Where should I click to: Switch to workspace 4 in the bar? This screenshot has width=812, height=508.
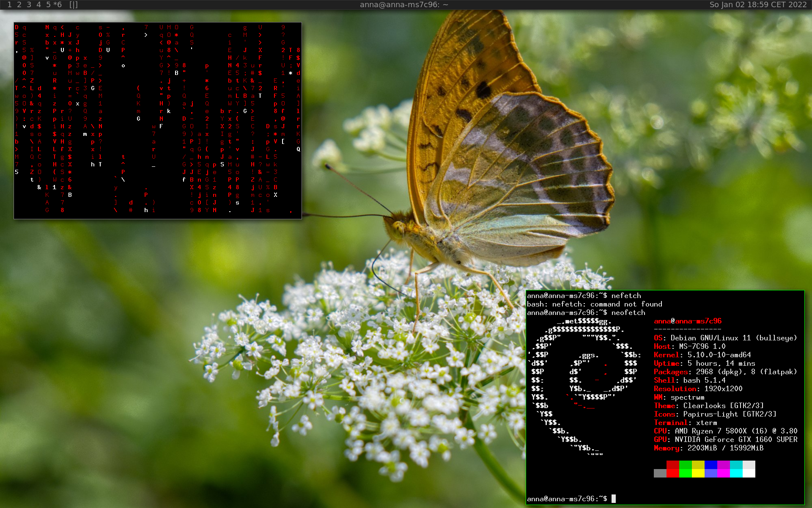38,5
